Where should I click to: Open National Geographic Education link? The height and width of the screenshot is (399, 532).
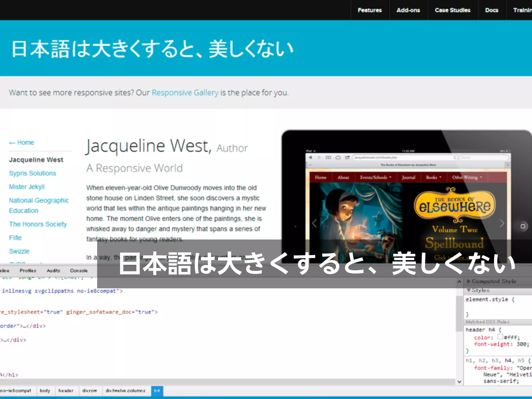click(x=39, y=205)
